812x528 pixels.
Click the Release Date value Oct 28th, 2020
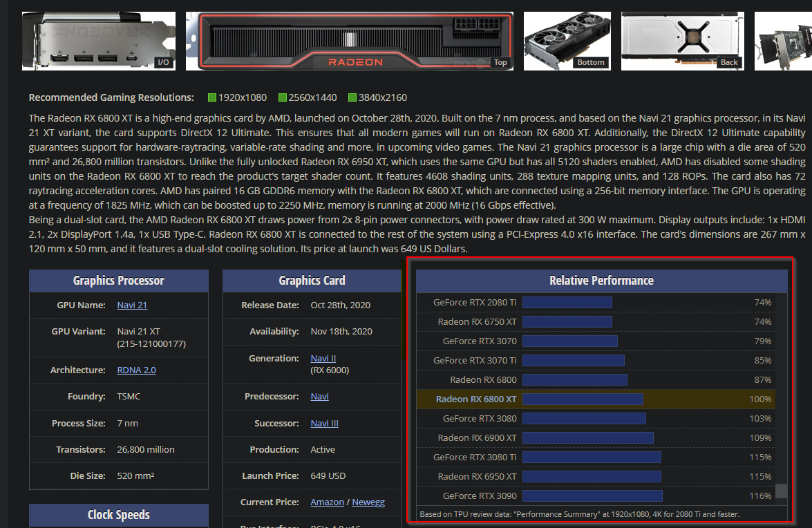point(340,305)
